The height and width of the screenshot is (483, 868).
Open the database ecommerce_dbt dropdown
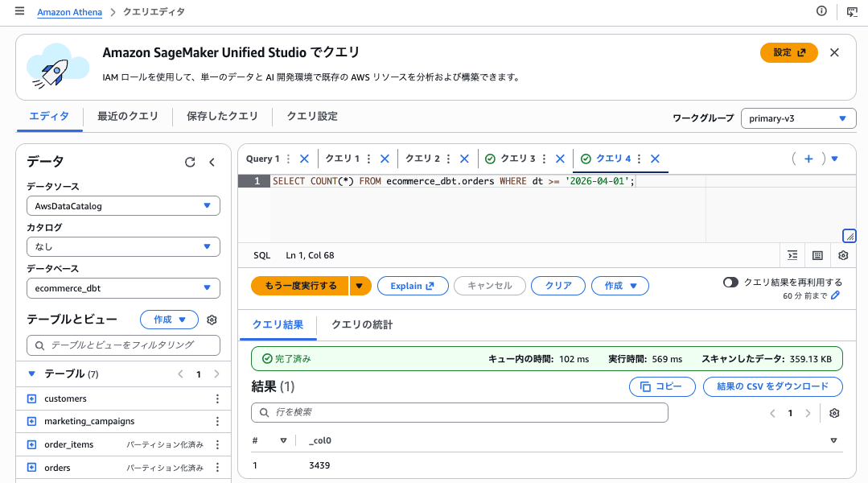[x=123, y=288]
